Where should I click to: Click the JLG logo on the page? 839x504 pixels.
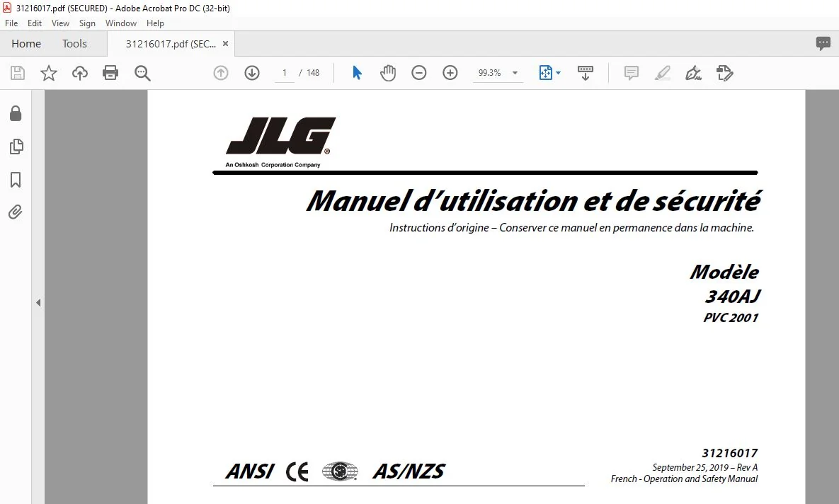[x=280, y=136]
